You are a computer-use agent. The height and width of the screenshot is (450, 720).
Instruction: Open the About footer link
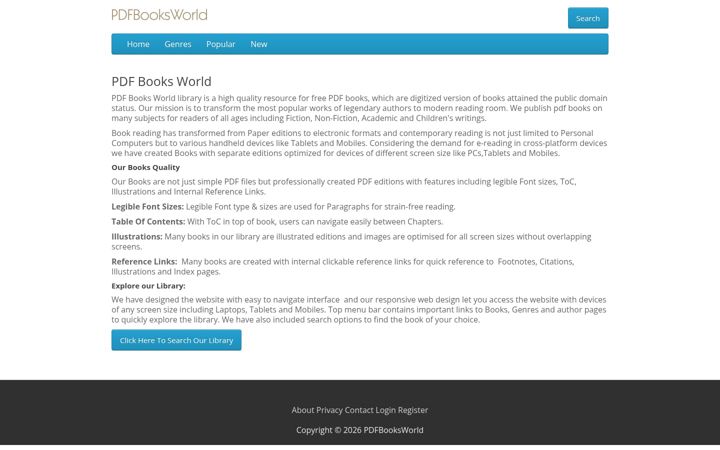point(303,410)
